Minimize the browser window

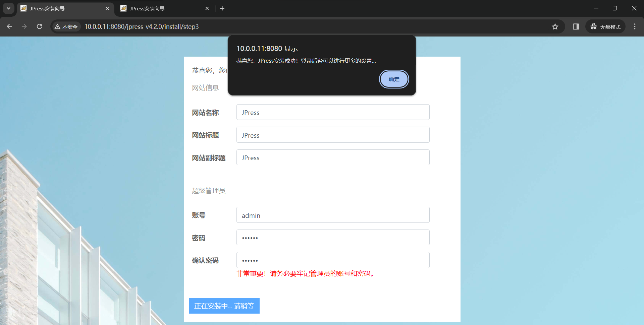click(x=596, y=8)
